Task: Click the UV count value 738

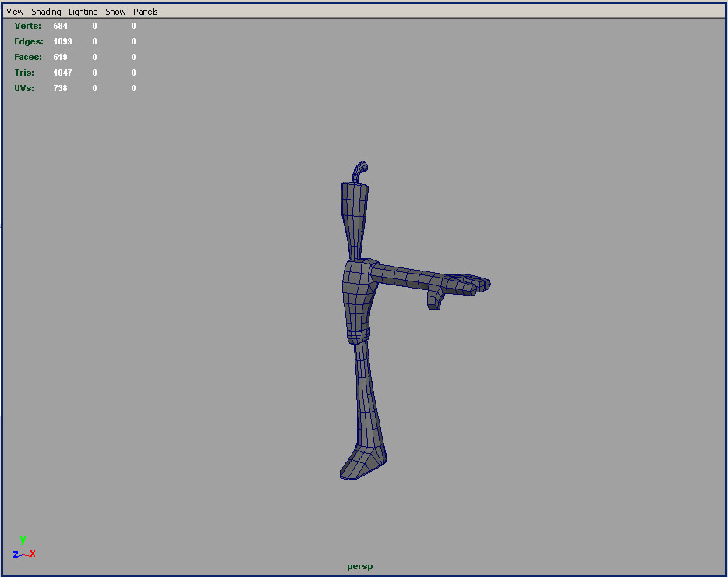Action: point(60,88)
